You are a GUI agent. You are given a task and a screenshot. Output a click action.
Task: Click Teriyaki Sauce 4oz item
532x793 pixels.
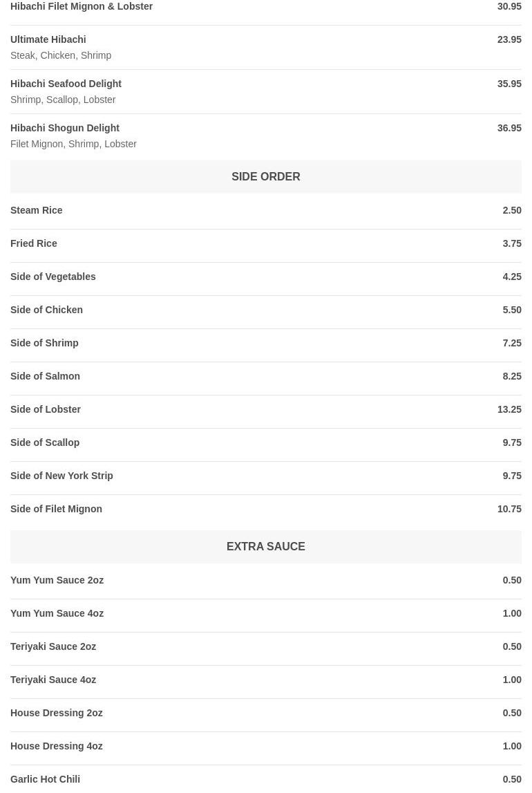click(53, 680)
